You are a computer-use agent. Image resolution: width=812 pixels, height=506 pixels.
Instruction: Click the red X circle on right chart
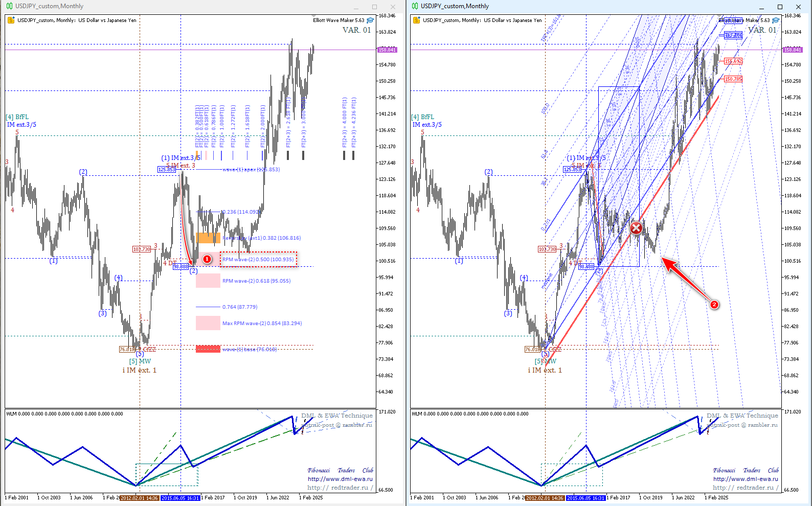636,228
